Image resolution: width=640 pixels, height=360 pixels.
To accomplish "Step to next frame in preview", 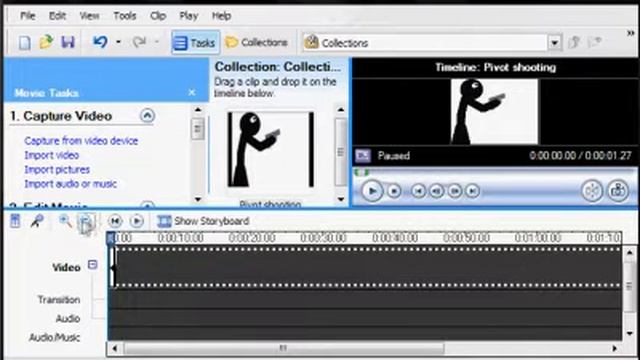I will (455, 191).
